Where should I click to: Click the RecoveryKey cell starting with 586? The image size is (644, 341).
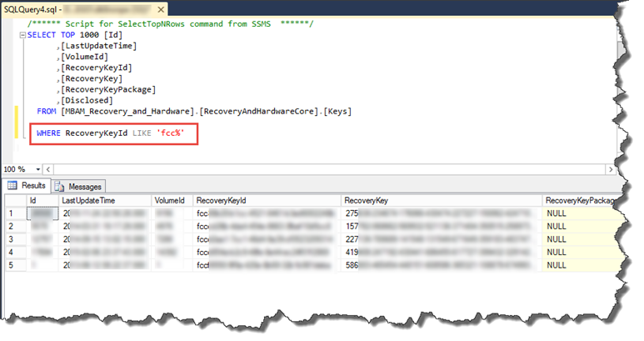click(x=442, y=265)
